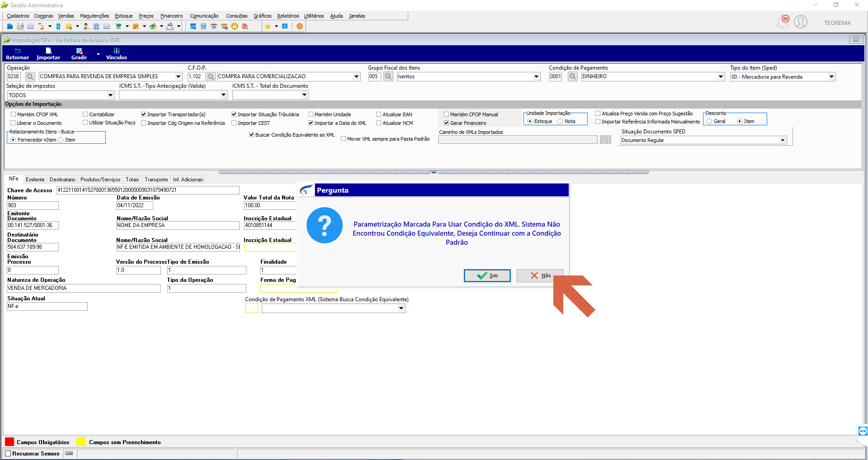Click the search magnifier next to Grupo Fiscal 005
This screenshot has width=868, height=460.
coord(388,76)
